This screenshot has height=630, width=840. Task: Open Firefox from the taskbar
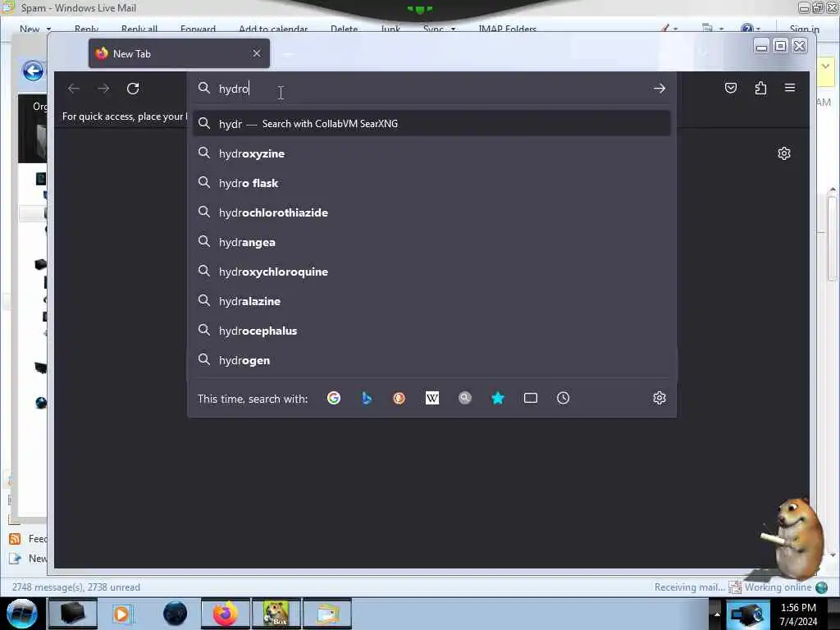[x=226, y=614]
